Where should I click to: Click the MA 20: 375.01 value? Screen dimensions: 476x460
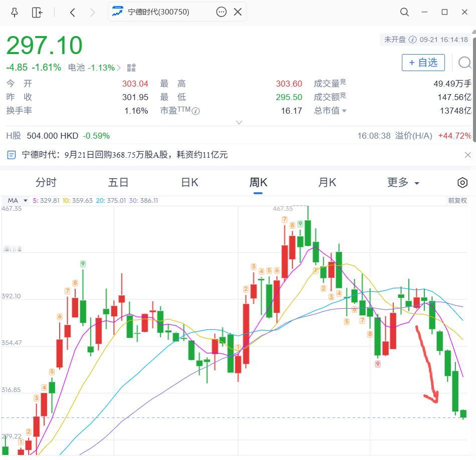click(x=111, y=200)
